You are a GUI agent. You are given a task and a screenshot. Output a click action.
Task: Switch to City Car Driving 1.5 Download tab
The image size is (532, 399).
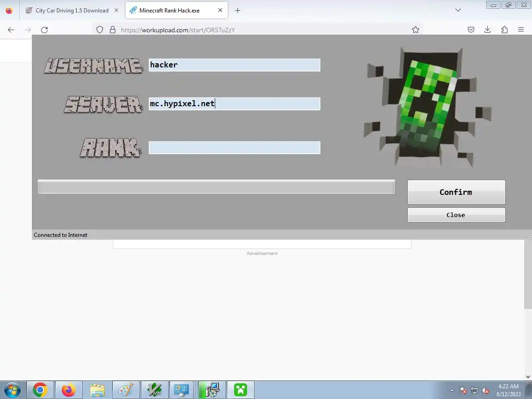(x=72, y=11)
